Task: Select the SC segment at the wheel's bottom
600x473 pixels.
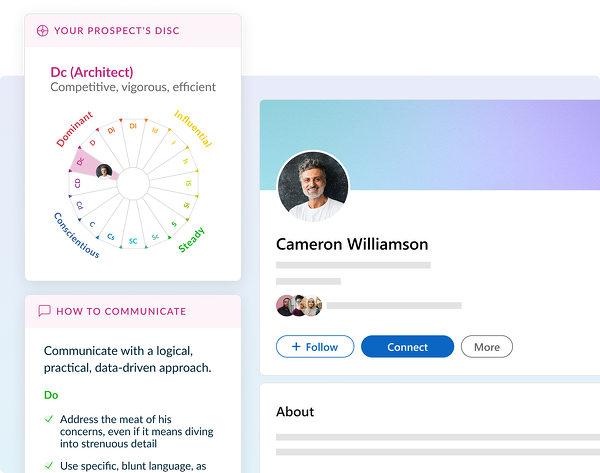Action: pos(133,239)
